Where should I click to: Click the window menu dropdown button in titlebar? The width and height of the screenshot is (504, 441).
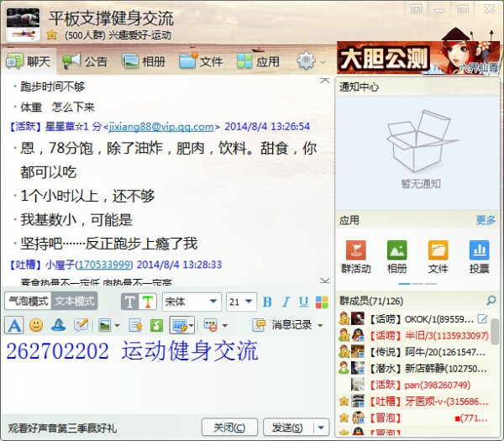417,8
